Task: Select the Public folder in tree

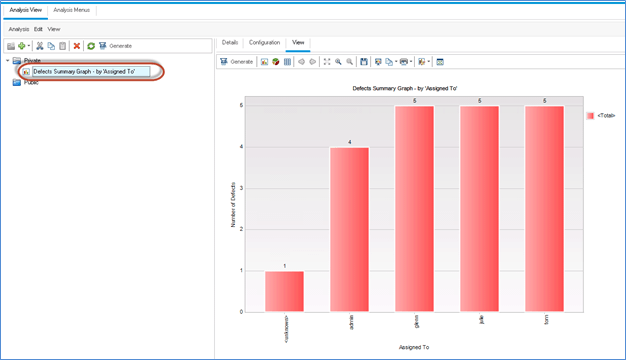Action: pos(26,82)
